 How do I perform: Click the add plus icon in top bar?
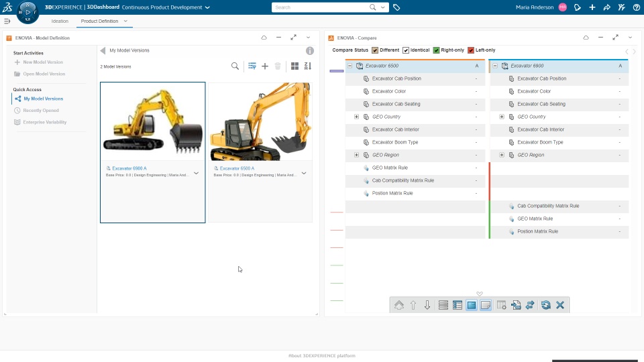[x=592, y=7]
